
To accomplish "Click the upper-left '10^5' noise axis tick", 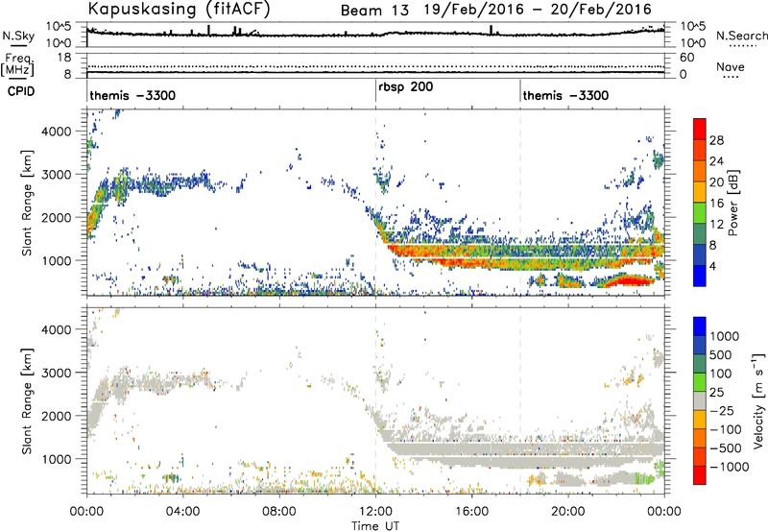I will (59, 27).
